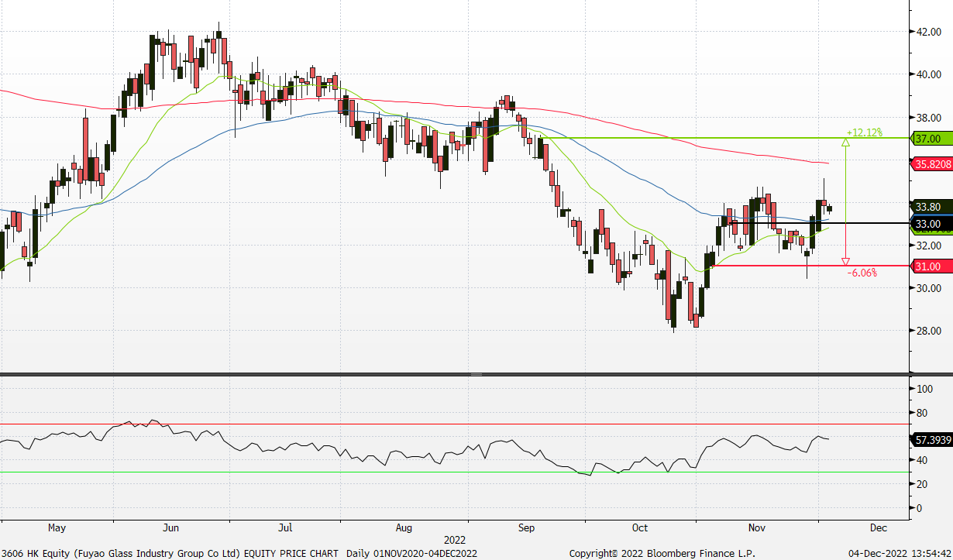The width and height of the screenshot is (953, 560).
Task: Click the black 33.00 last price tag
Action: point(929,224)
